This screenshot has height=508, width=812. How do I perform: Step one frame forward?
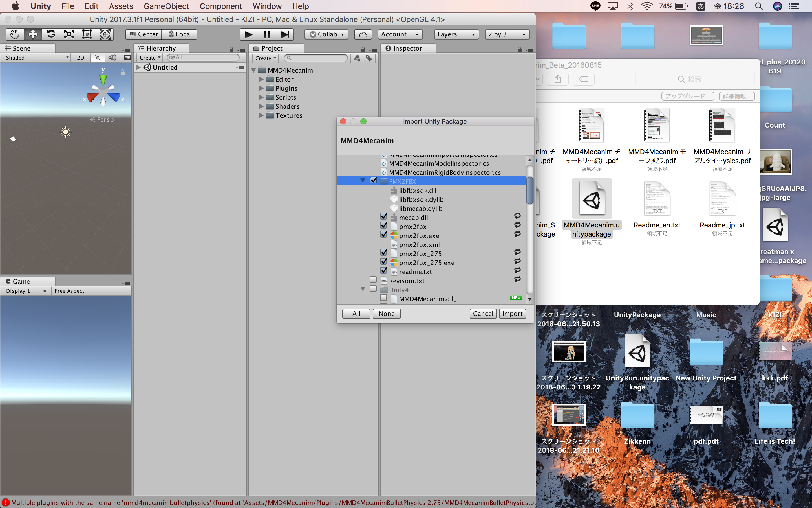[285, 34]
